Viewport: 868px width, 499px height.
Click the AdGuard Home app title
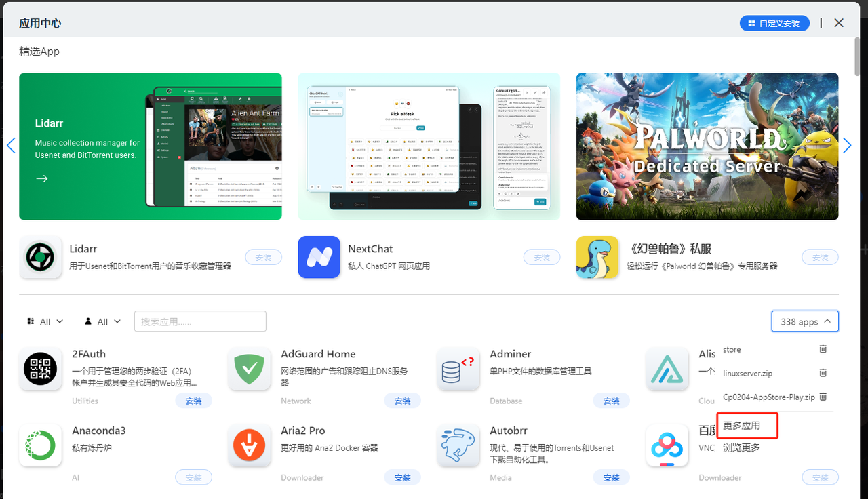pos(318,354)
